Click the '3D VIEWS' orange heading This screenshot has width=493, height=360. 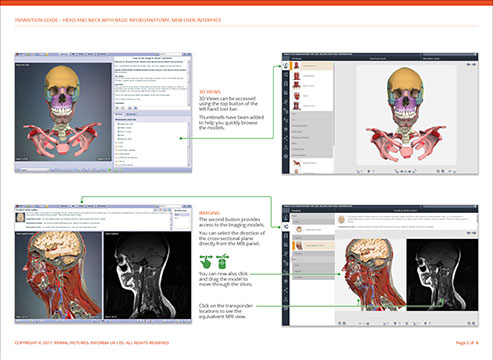pyautogui.click(x=210, y=92)
